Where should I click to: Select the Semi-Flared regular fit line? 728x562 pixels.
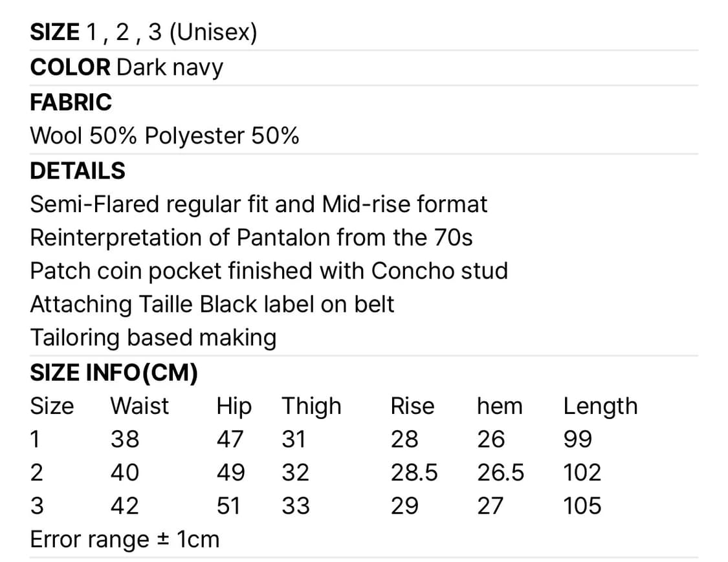(x=259, y=204)
